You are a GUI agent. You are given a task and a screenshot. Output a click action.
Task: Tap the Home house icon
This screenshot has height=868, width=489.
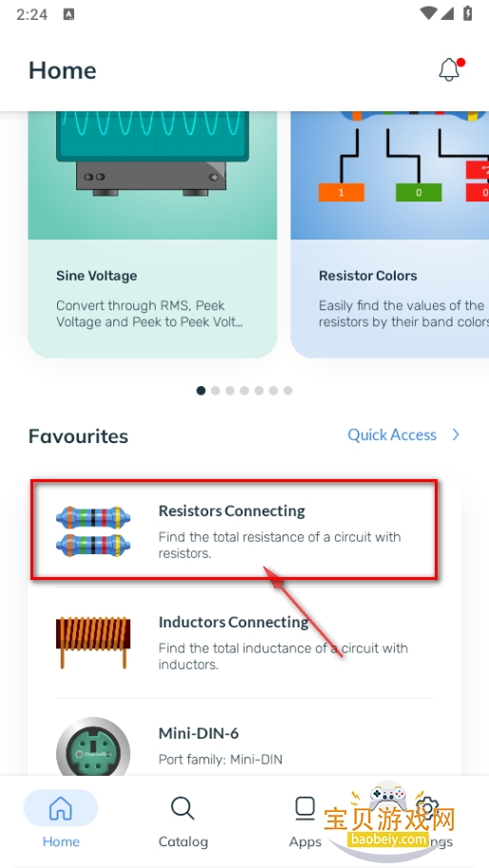click(x=60, y=808)
